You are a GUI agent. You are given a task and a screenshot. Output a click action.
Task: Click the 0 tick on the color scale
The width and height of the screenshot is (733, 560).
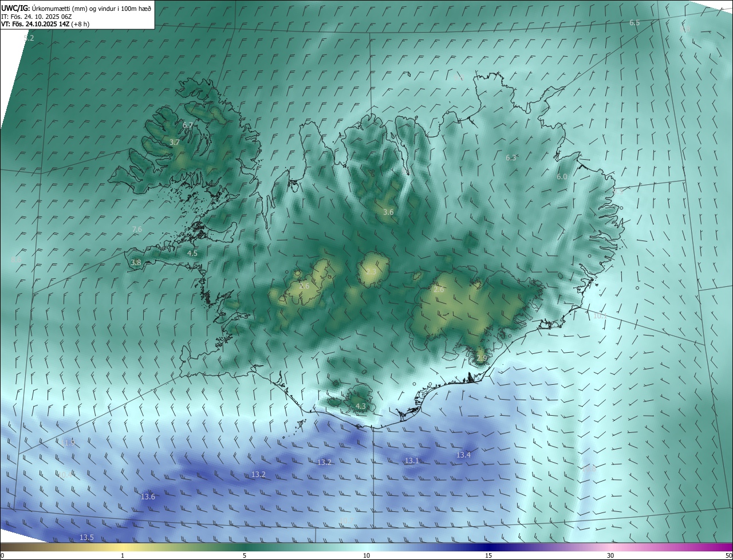pos(2,555)
